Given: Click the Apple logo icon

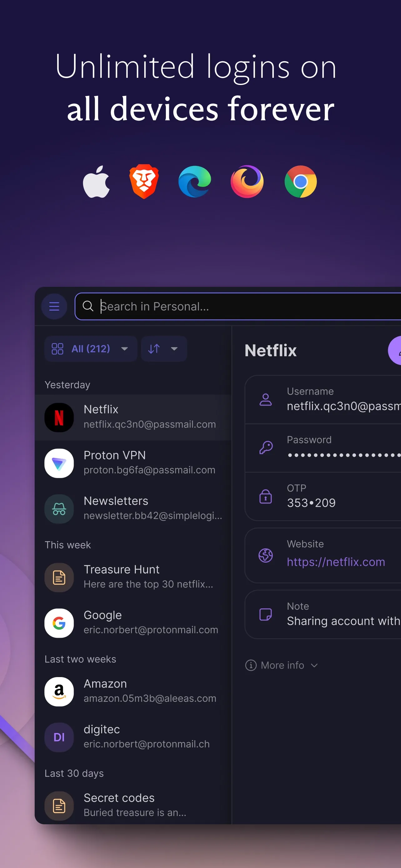Looking at the screenshot, I should coord(96,182).
